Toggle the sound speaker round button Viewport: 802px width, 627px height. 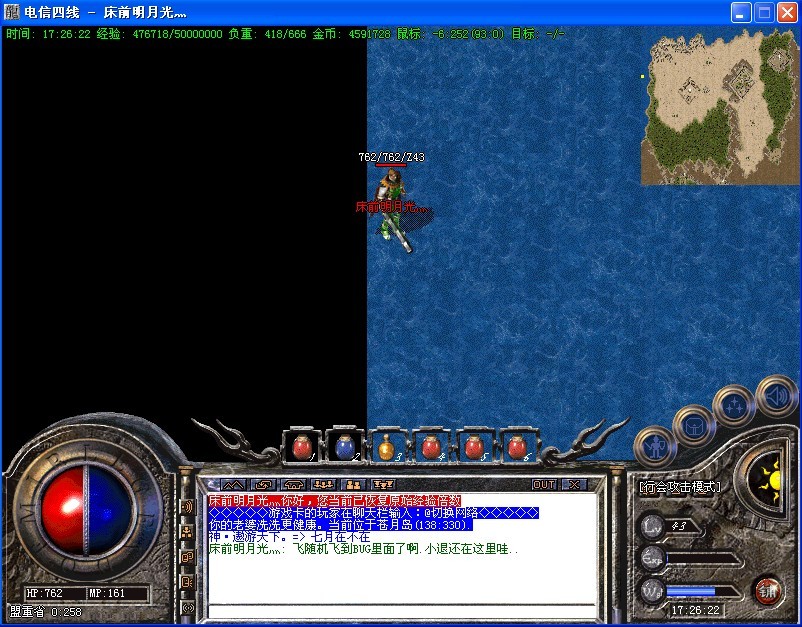776,396
